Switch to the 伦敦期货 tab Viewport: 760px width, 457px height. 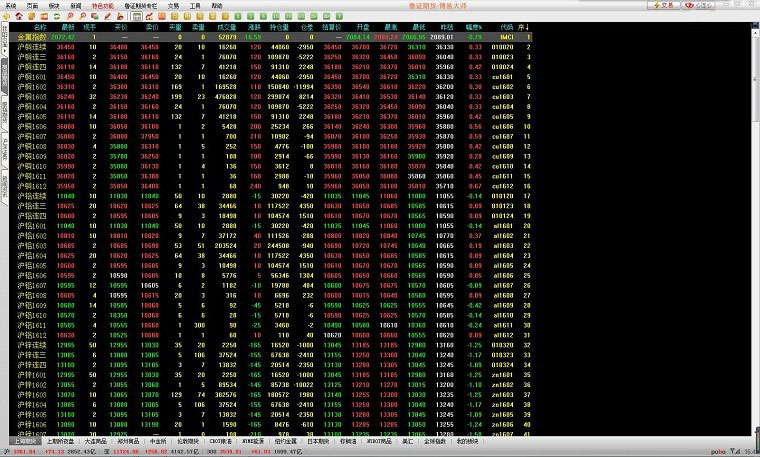coord(188,441)
